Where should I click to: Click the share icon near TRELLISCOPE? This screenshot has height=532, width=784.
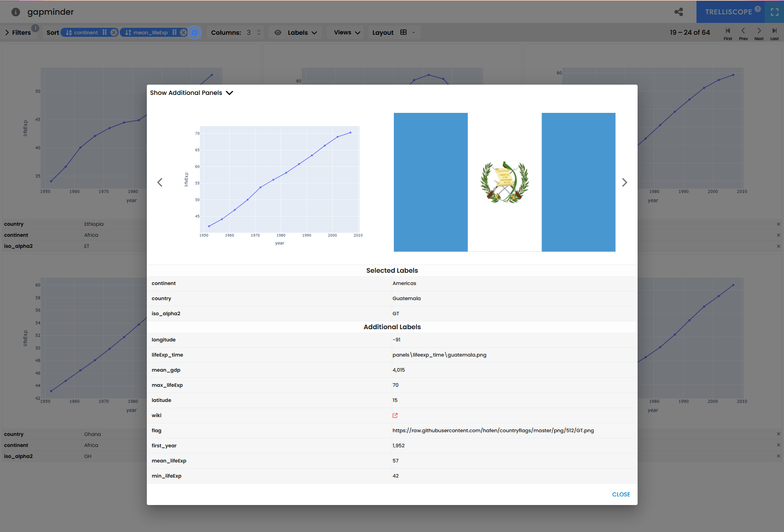[x=678, y=12]
